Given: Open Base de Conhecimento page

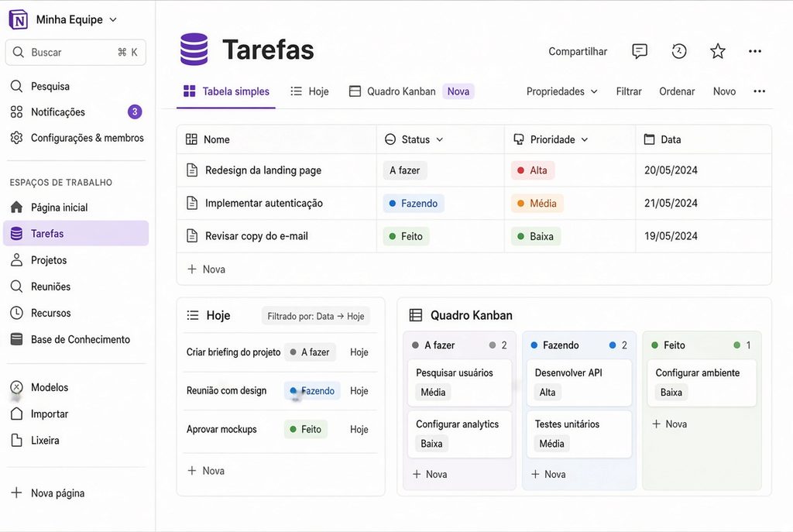Looking at the screenshot, I should click(x=70, y=339).
